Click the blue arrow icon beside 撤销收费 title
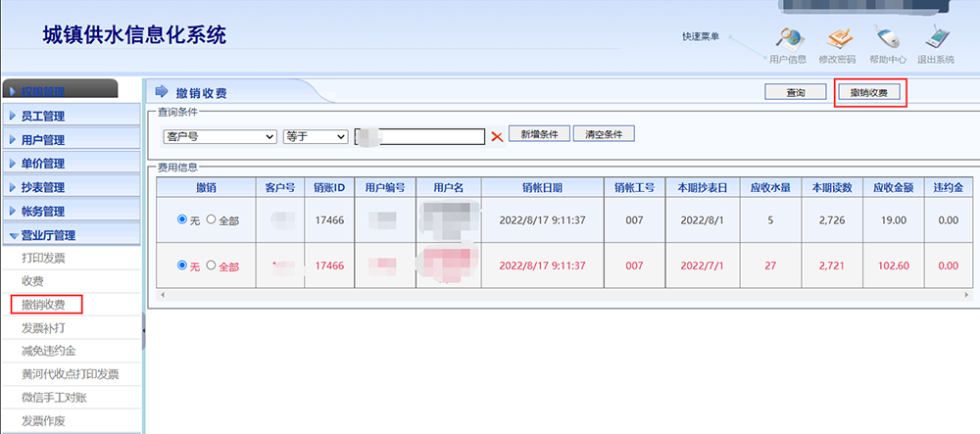 [162, 92]
